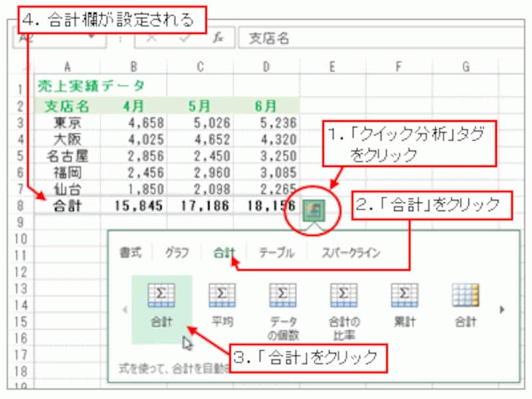The width and height of the screenshot is (532, 399).
Task: Click the cell with value 4,320
Action: click(267, 139)
